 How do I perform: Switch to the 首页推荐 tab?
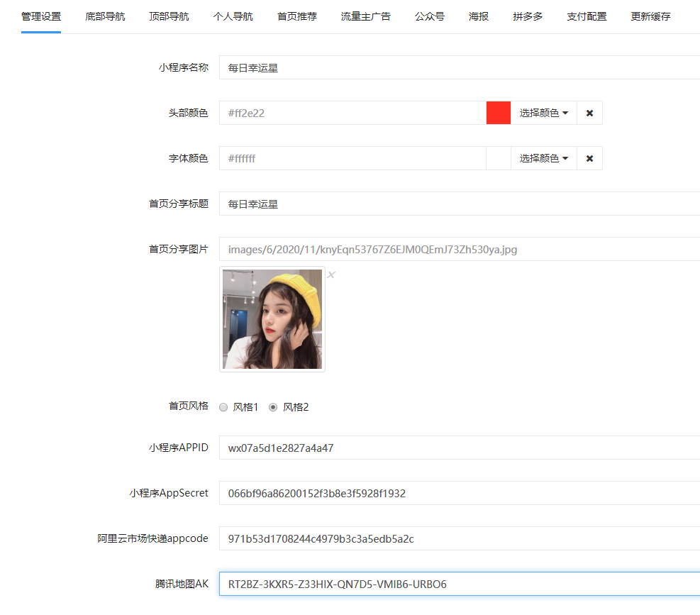[297, 16]
